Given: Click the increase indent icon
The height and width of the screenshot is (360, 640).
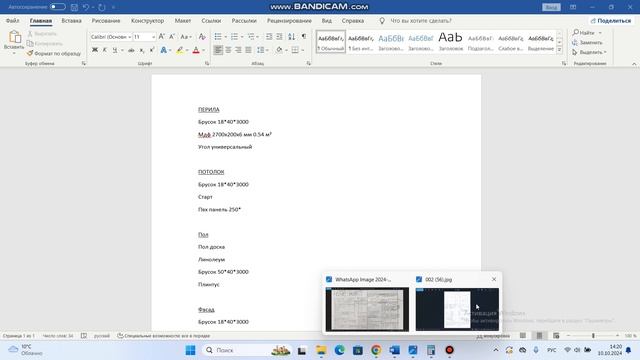Looking at the screenshot, I should (279, 37).
